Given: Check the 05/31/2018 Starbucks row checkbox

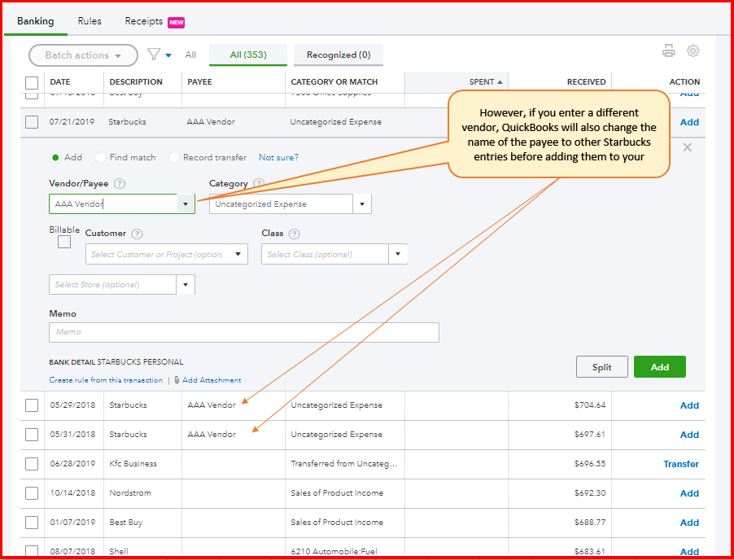Looking at the screenshot, I should [x=32, y=435].
